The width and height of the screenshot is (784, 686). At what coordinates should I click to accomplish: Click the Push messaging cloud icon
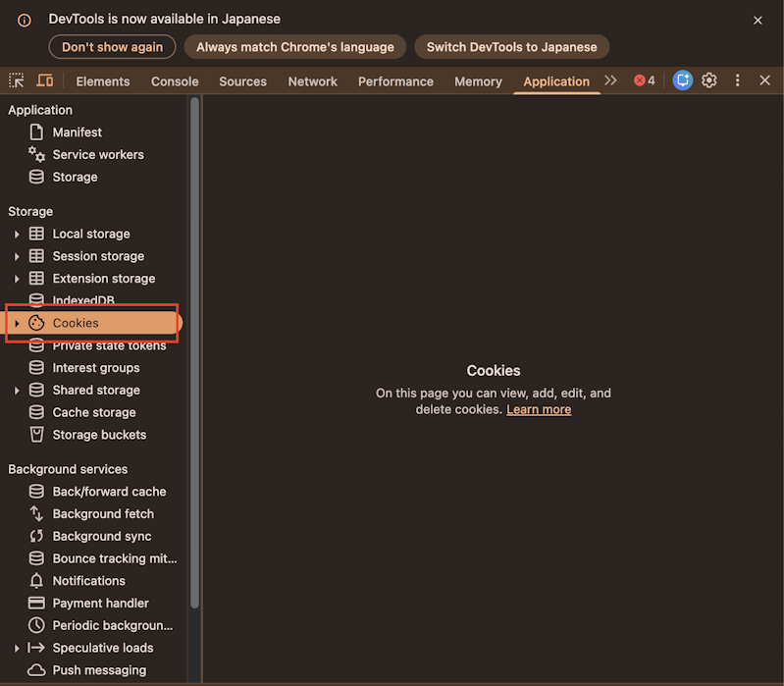click(x=36, y=670)
